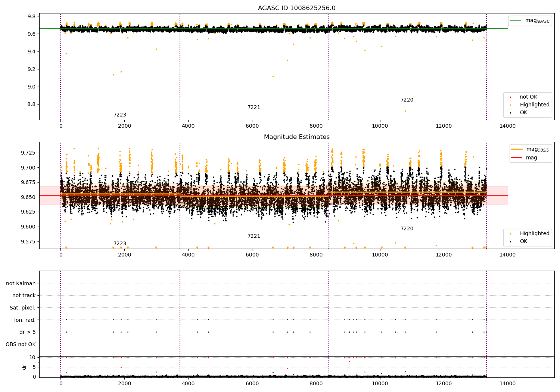Click the 'not track' y-axis label
The height and width of the screenshot is (392, 560).
pos(24,295)
